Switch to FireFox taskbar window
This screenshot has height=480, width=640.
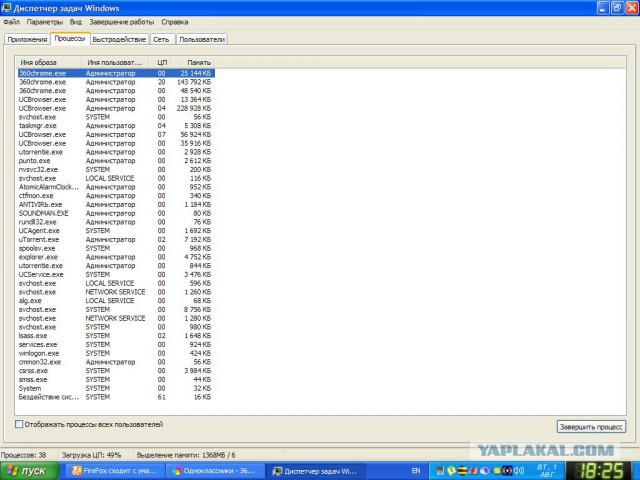115,471
